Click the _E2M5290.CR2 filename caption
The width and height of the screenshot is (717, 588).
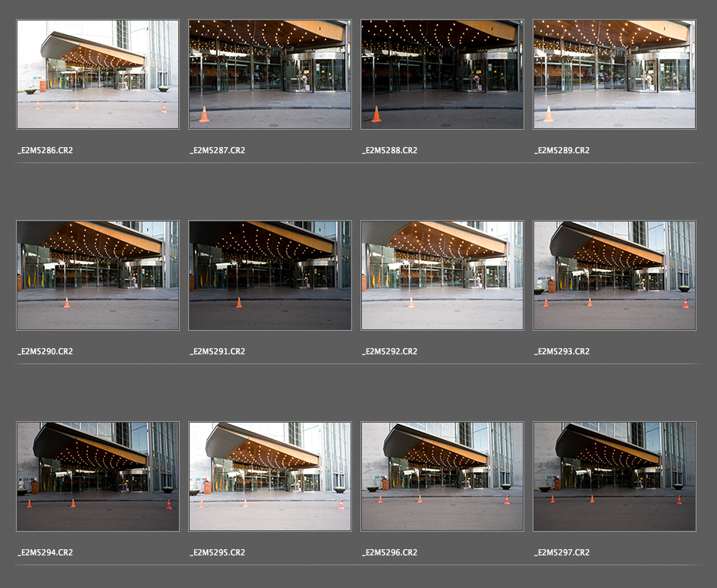pos(45,352)
